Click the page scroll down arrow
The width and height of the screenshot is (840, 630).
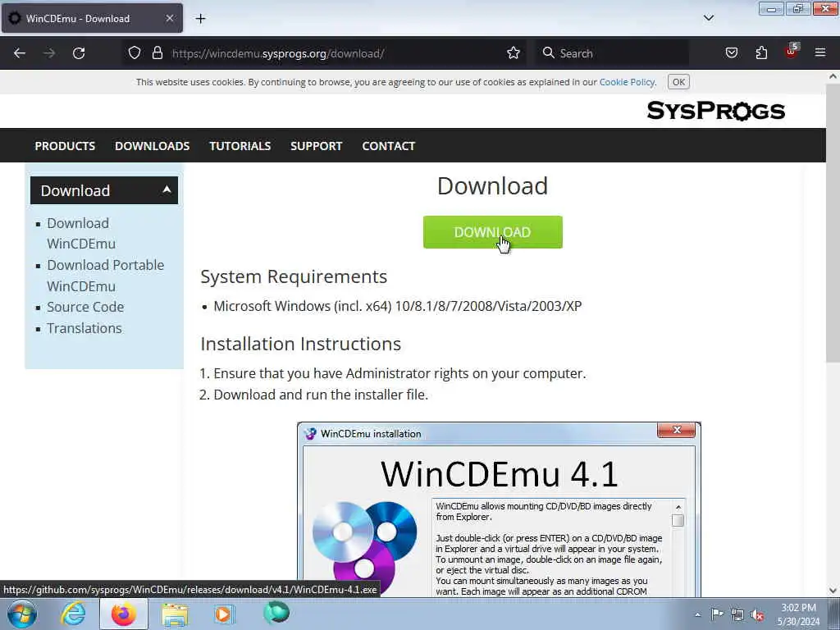tap(833, 591)
